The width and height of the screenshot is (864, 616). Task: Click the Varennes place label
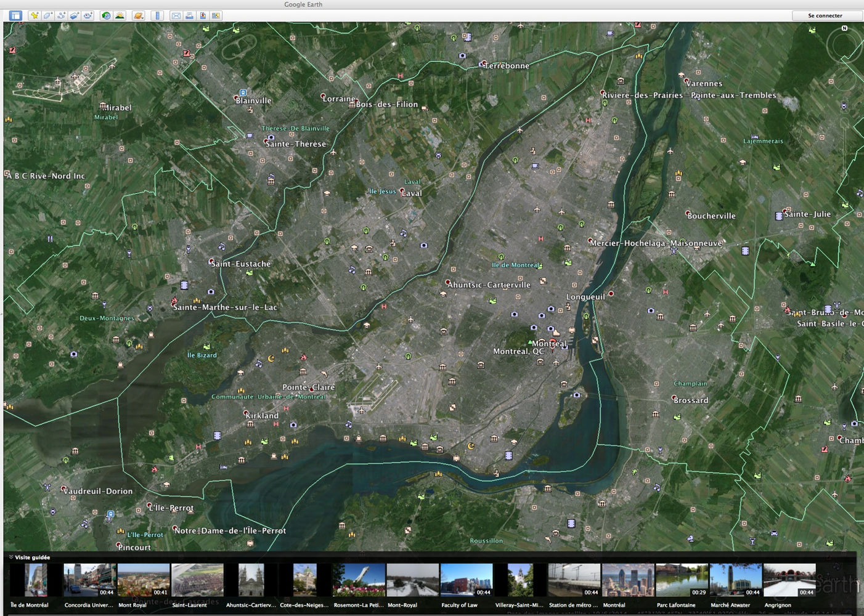coord(704,83)
